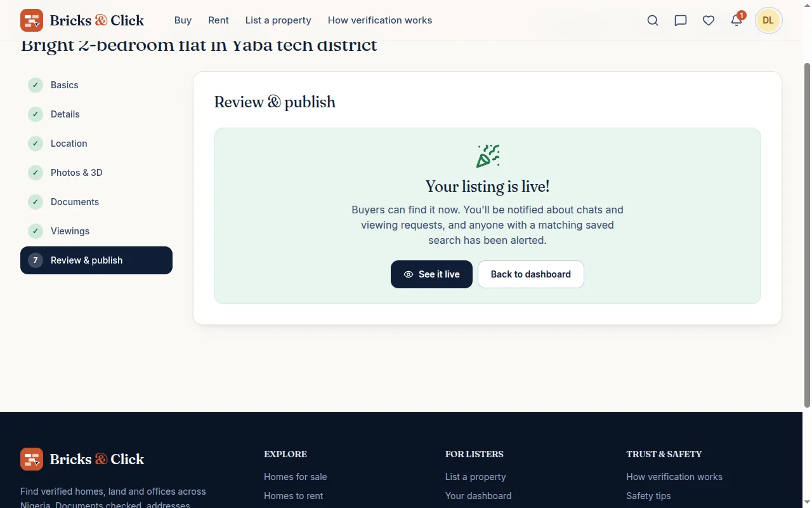Open Homes for sale footer link
Screen dimensions: 812x508
click(x=296, y=477)
